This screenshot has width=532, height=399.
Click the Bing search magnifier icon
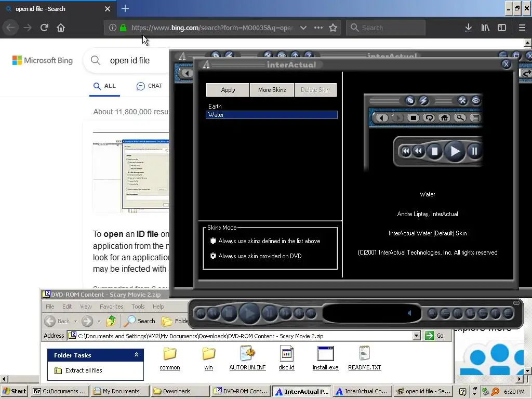[96, 60]
